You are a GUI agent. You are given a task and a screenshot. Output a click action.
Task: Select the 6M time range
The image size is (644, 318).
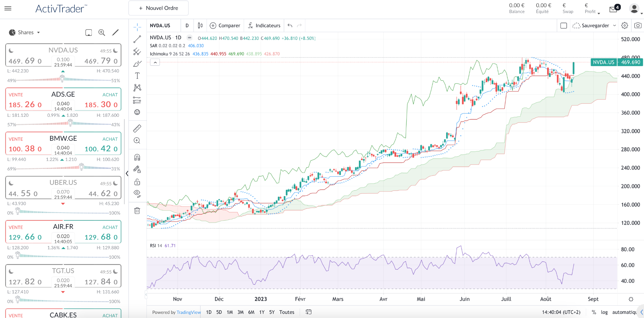251,312
